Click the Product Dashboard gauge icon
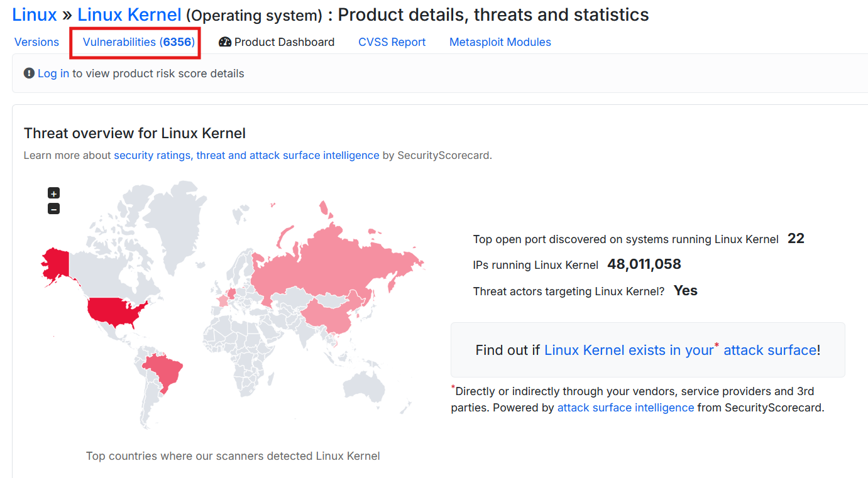 [x=225, y=42]
